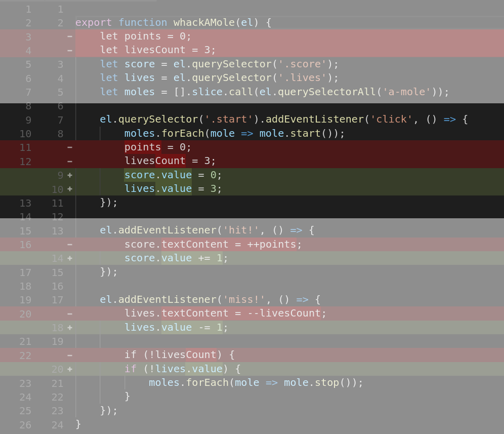Click 'querySelectorAll' in the moles declaration
504x434 pixels.
pos(327,92)
